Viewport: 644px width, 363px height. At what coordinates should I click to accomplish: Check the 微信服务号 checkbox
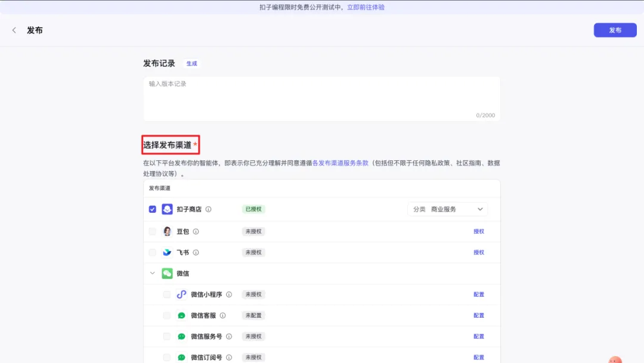point(166,336)
